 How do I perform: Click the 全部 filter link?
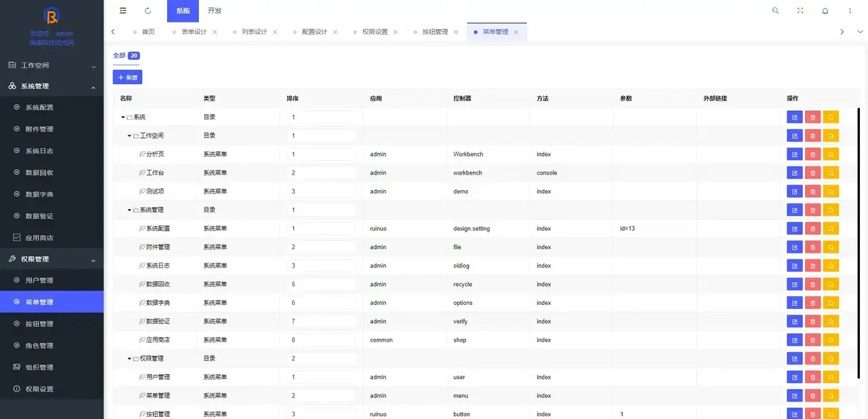tap(118, 55)
